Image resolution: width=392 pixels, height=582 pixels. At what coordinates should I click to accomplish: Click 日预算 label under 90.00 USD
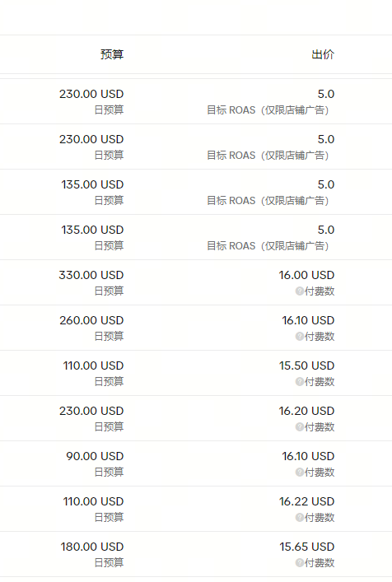[x=109, y=473]
